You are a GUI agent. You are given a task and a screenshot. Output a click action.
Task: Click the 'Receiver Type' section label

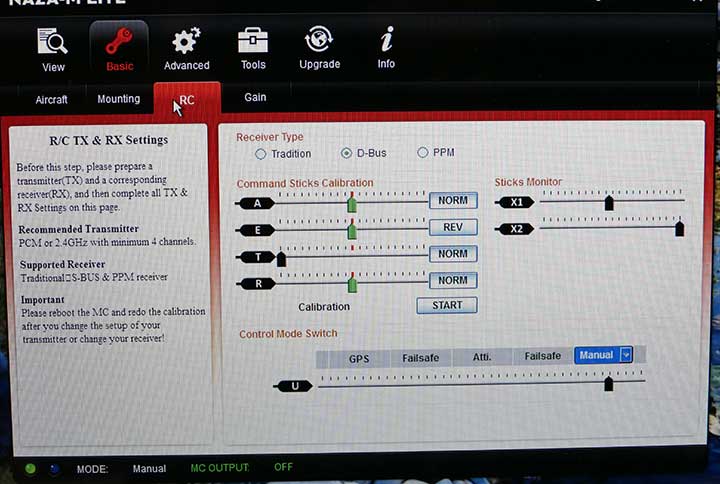click(270, 137)
